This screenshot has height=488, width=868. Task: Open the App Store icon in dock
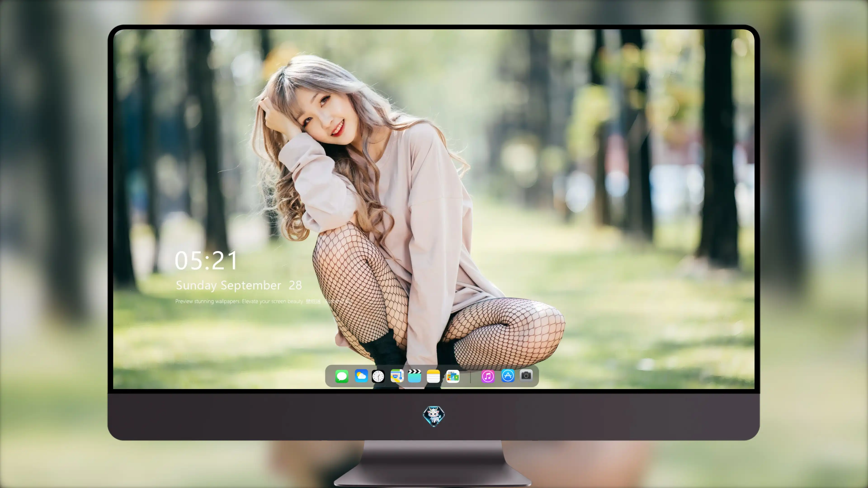[x=507, y=375]
